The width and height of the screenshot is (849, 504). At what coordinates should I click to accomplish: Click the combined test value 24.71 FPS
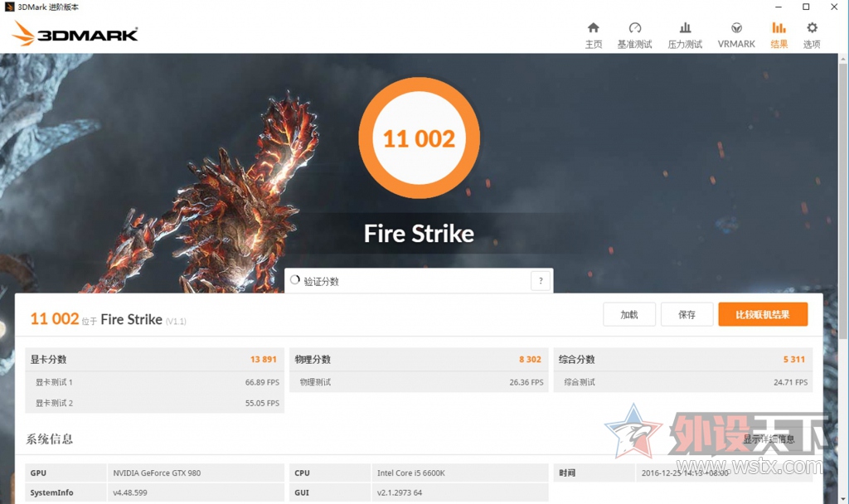tap(790, 382)
